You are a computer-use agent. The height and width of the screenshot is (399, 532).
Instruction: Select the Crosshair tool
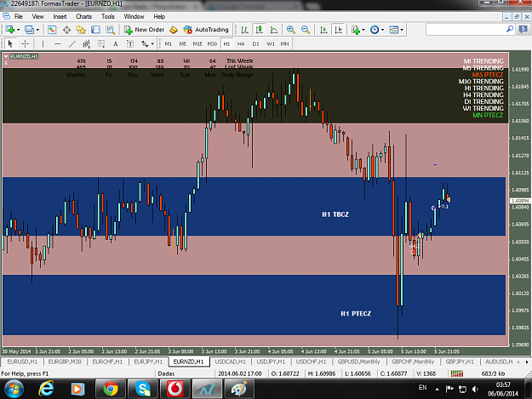[x=25, y=43]
